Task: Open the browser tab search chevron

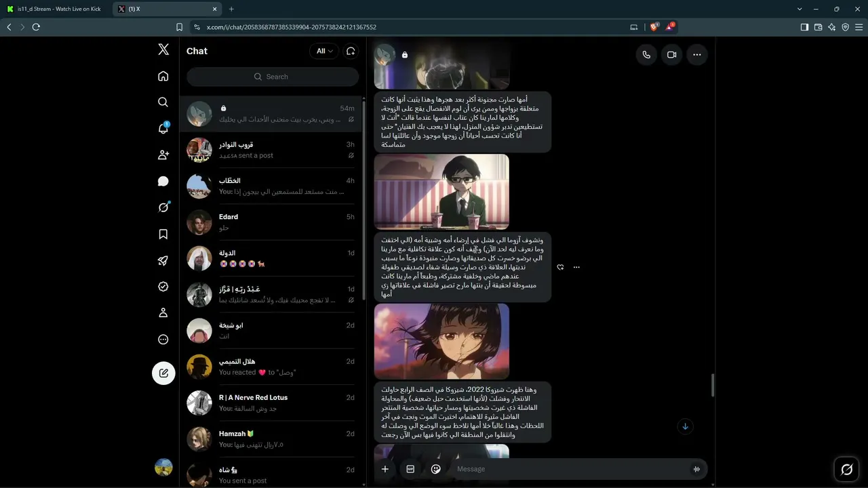Action: (800, 9)
